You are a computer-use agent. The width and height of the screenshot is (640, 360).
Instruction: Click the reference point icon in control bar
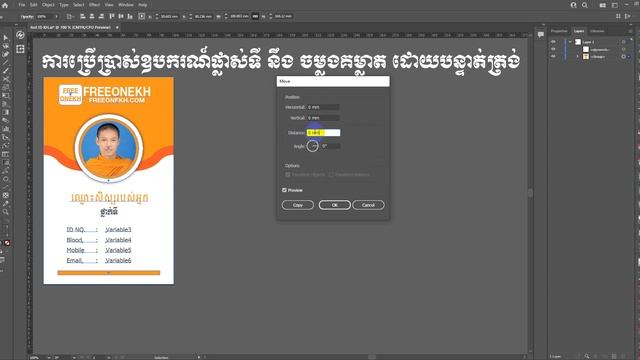tap(142, 16)
